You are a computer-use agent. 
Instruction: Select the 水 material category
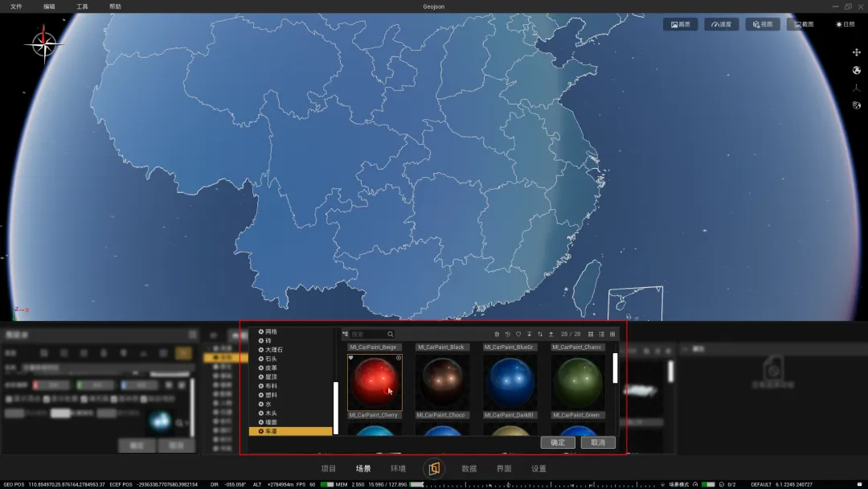(x=291, y=405)
